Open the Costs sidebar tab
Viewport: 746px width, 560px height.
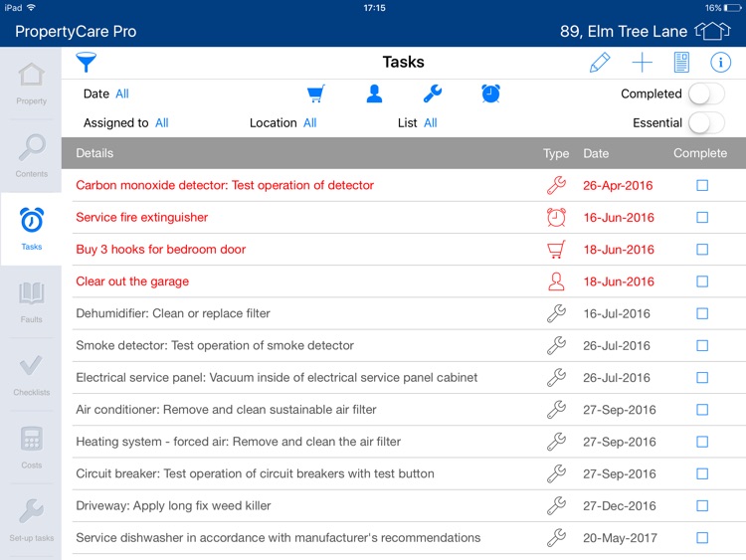click(32, 448)
